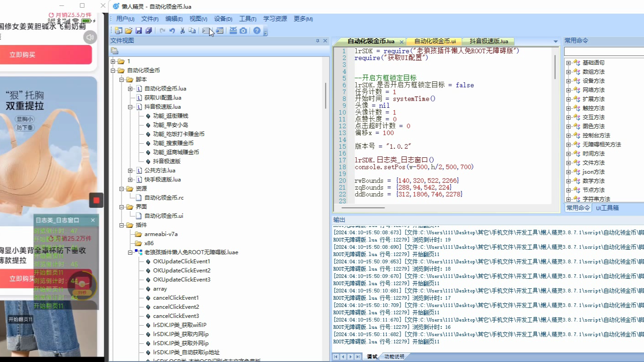The height and width of the screenshot is (362, 644).
Task: Click the file view panel tree icon button
Action: (x=115, y=51)
